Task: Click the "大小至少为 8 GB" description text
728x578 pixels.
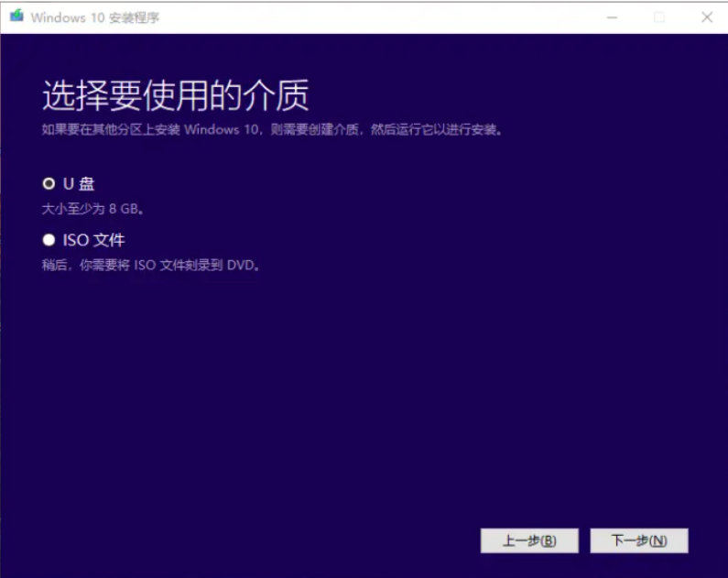Action: click(93, 209)
